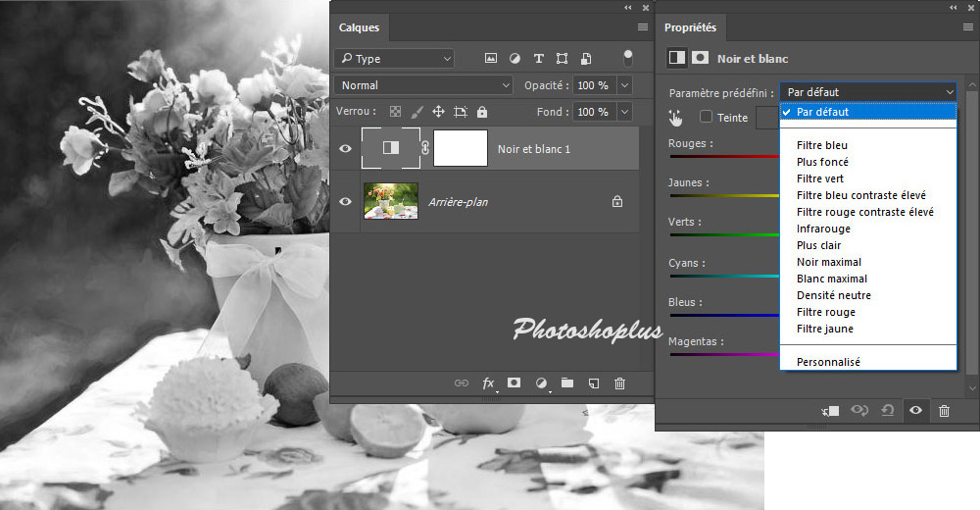Lock image pixels with the brush icon
The height and width of the screenshot is (510, 980).
[416, 112]
